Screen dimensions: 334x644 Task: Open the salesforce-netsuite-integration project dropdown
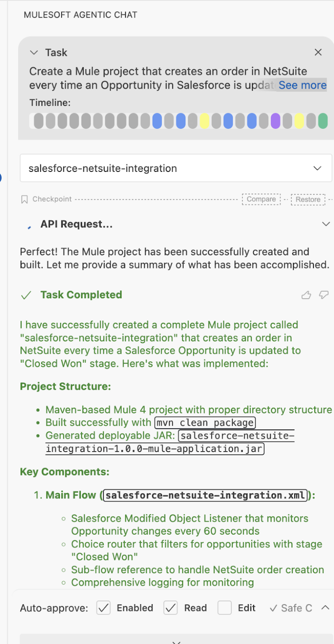point(318,168)
